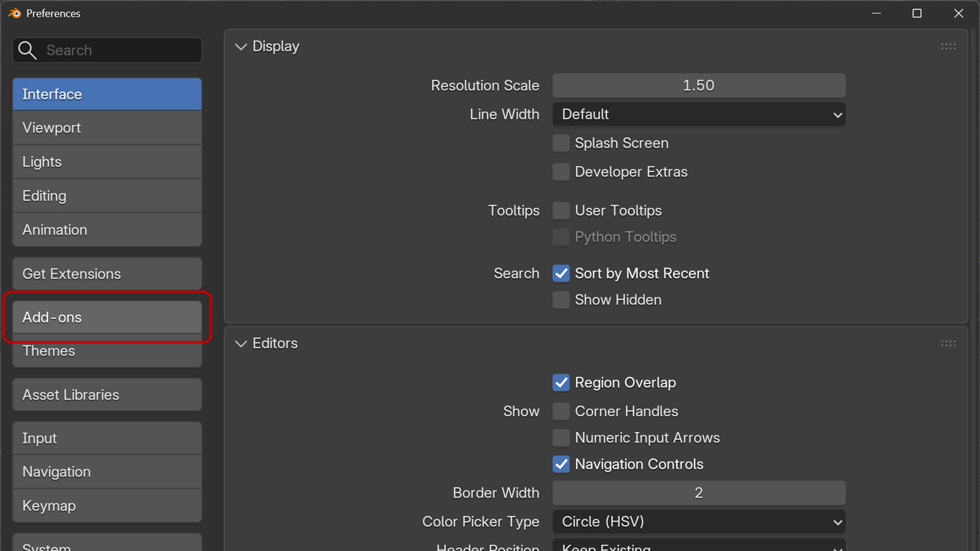The width and height of the screenshot is (980, 551).
Task: Go to the Editing preferences tab
Action: click(107, 196)
